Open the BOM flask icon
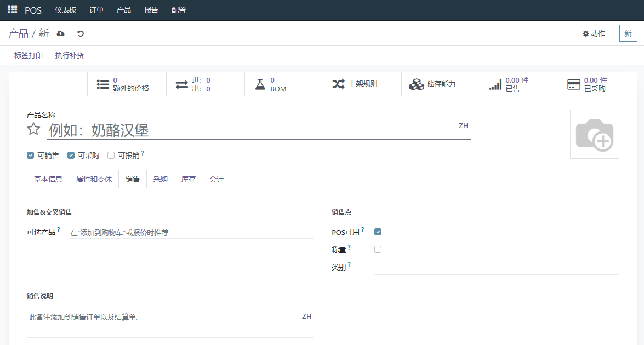 click(x=260, y=84)
